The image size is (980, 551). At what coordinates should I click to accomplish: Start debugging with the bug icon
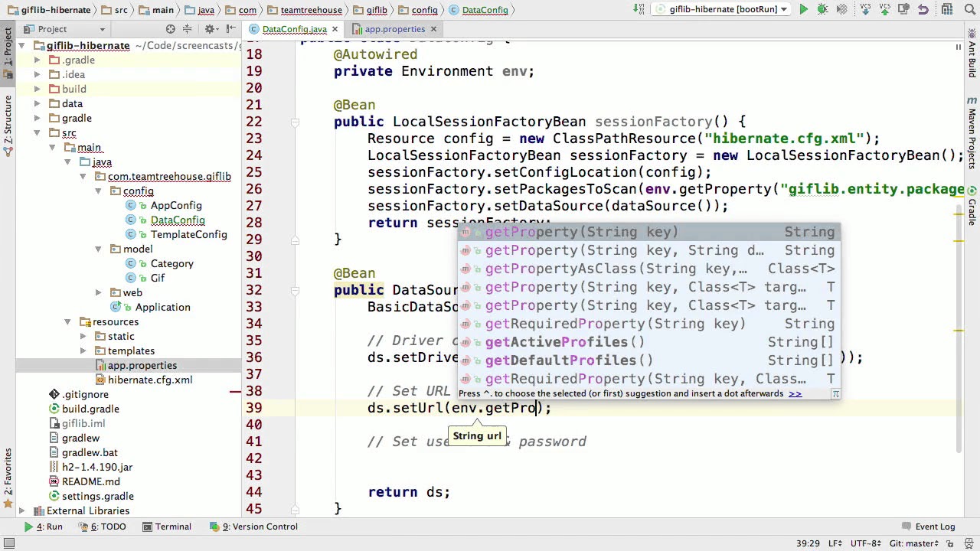coord(822,10)
